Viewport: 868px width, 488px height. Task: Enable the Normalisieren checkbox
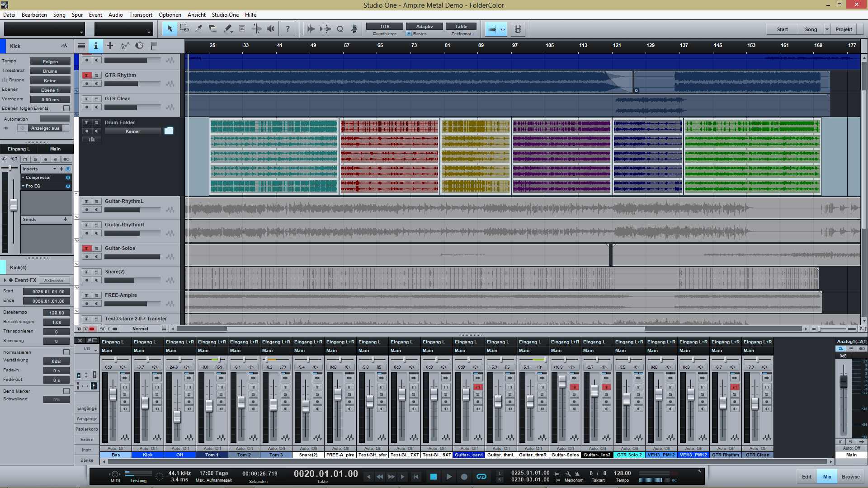pyautogui.click(x=66, y=352)
